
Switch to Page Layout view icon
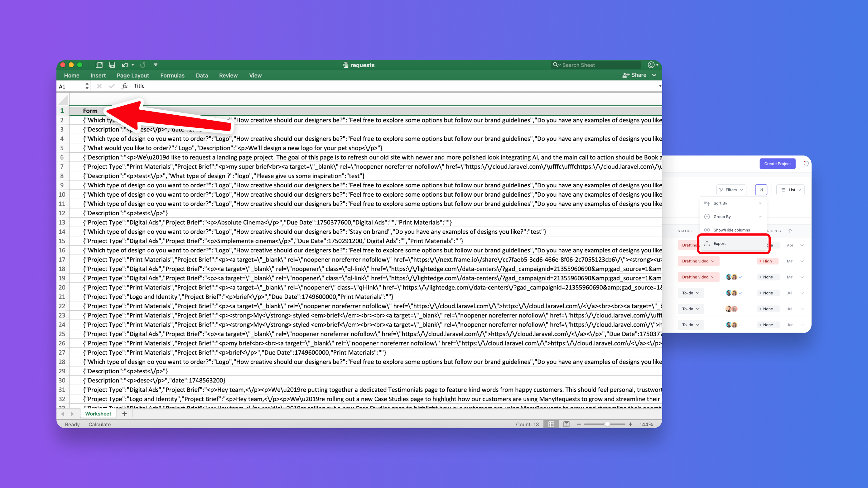567,424
